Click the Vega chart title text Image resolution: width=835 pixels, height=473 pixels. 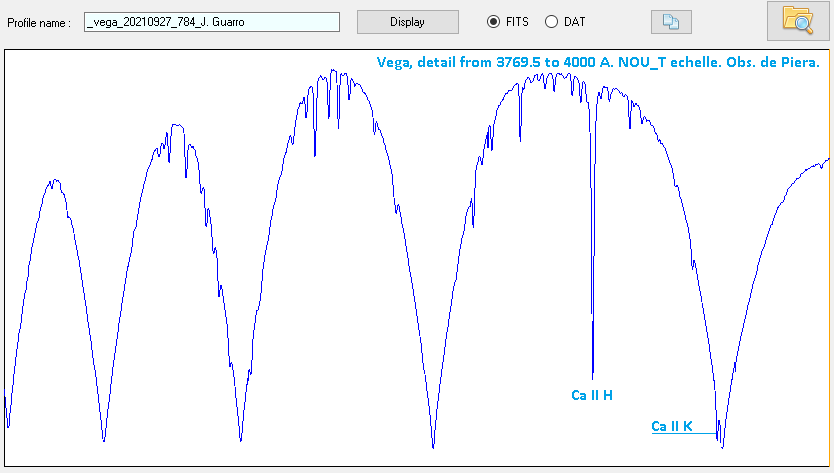[598, 62]
